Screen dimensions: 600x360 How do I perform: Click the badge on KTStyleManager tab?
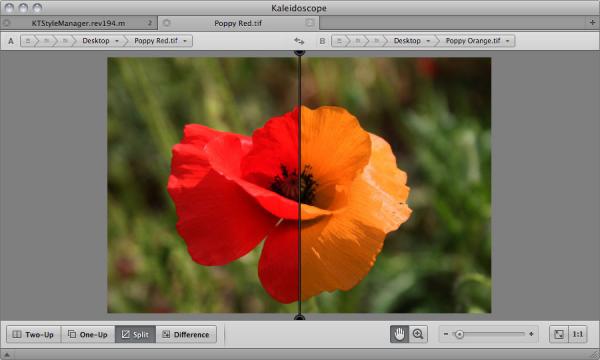(x=150, y=23)
